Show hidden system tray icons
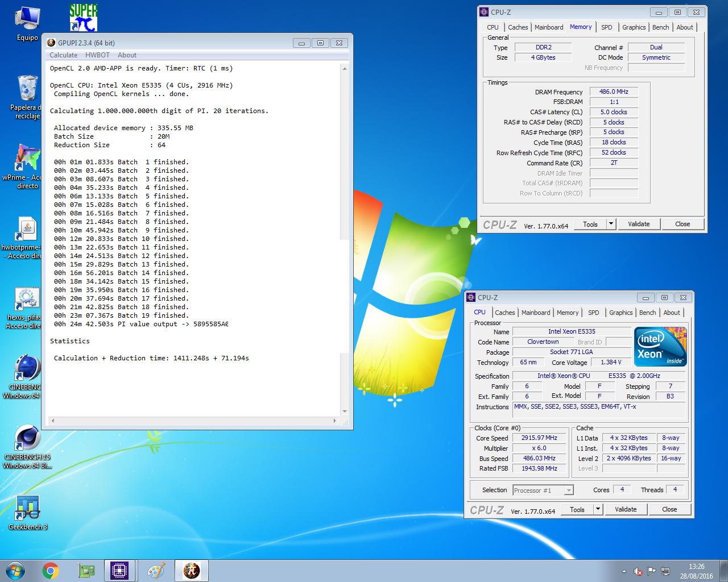Image resolution: width=728 pixels, height=582 pixels. pos(625,571)
